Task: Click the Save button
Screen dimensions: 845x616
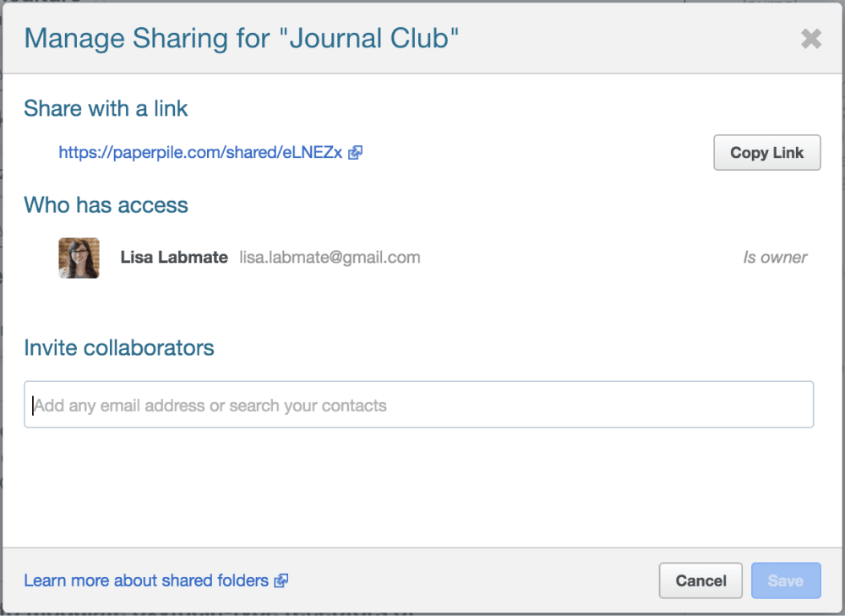Action: pos(786,581)
